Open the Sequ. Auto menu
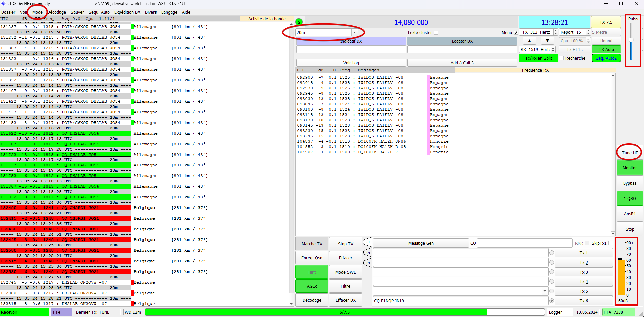The width and height of the screenshot is (644, 317). point(99,12)
